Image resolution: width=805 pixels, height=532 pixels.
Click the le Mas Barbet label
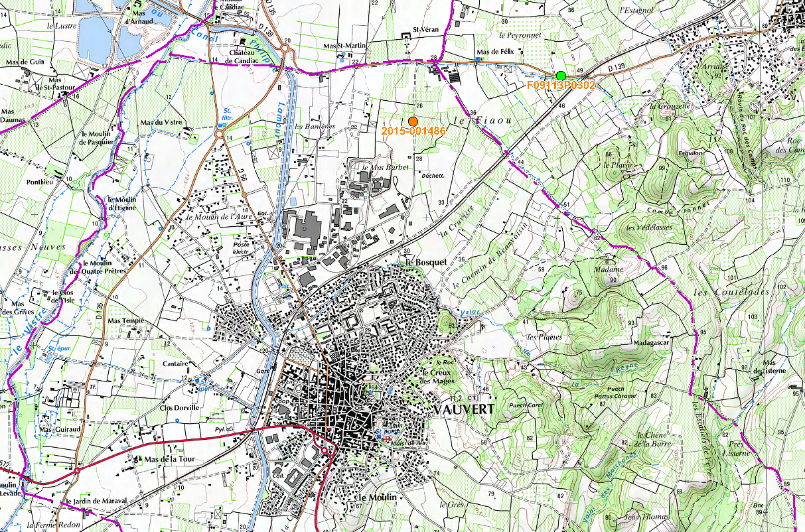pyautogui.click(x=386, y=167)
